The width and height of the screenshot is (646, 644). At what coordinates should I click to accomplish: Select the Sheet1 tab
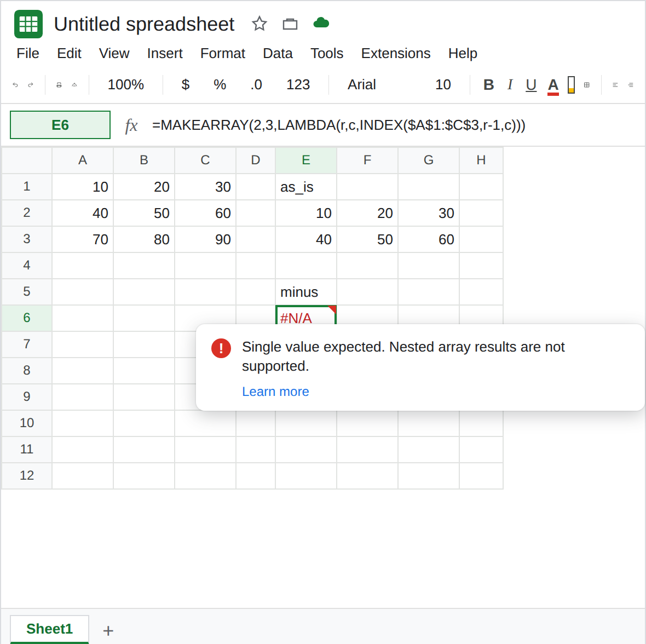tap(49, 629)
